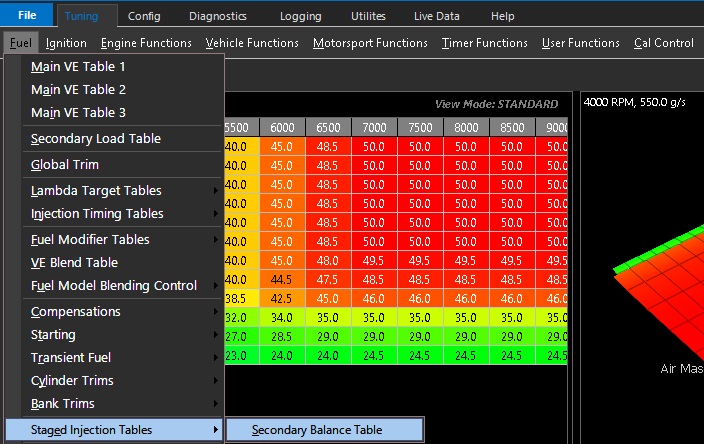The width and height of the screenshot is (704, 444).
Task: Select VE Blend Table entry
Action: [x=74, y=263]
